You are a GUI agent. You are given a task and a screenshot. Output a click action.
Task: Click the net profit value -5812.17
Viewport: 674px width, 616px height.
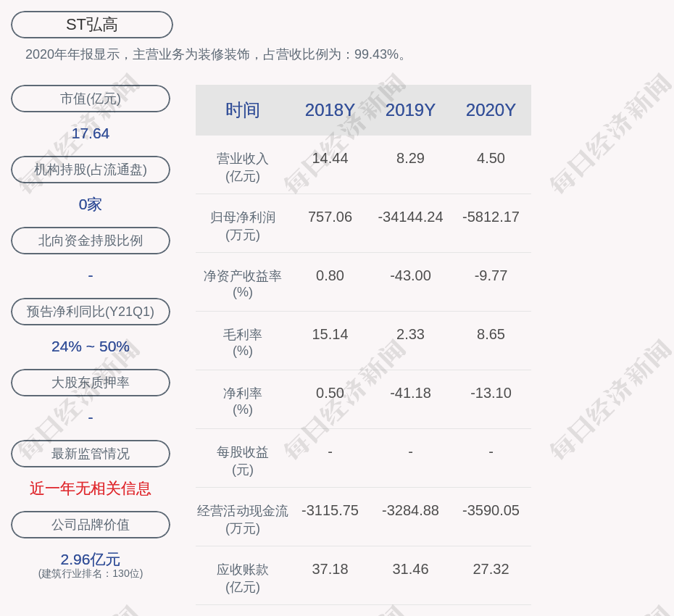click(x=491, y=217)
